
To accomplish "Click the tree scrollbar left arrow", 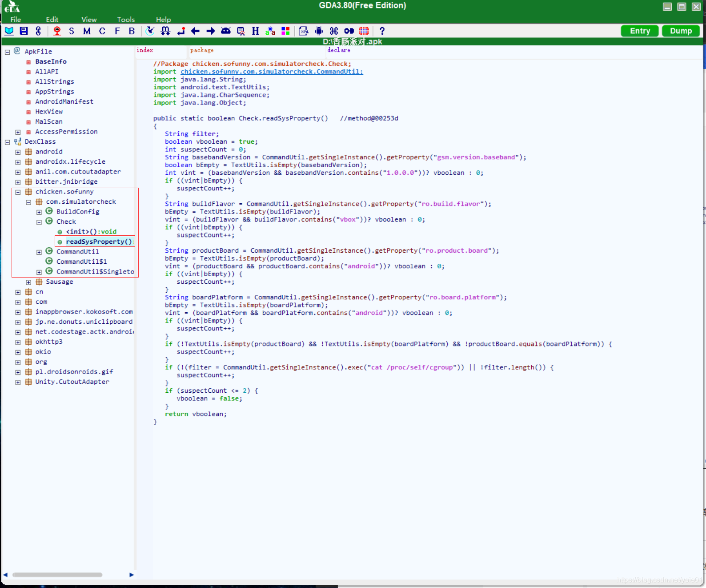I will 5,575.
